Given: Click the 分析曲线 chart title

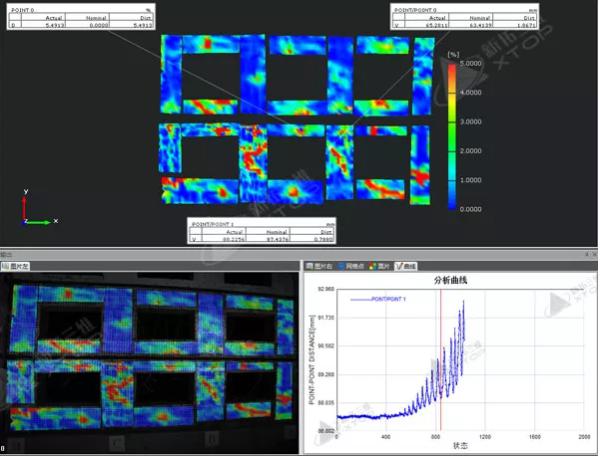Looking at the screenshot, I should point(448,281).
